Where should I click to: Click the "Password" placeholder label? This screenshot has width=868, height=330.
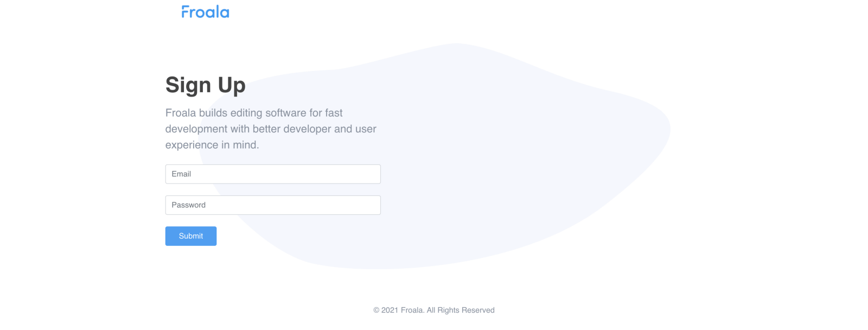pos(189,205)
